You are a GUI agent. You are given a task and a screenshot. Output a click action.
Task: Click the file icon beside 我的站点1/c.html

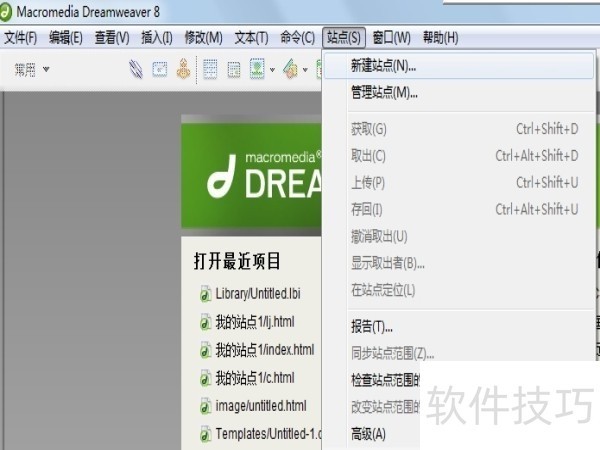coord(205,378)
